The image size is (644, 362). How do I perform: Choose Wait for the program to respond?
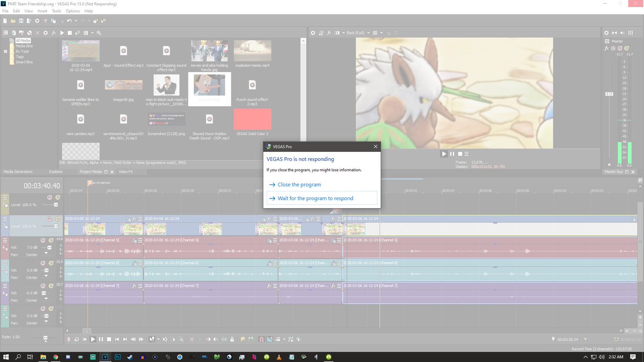(322, 198)
